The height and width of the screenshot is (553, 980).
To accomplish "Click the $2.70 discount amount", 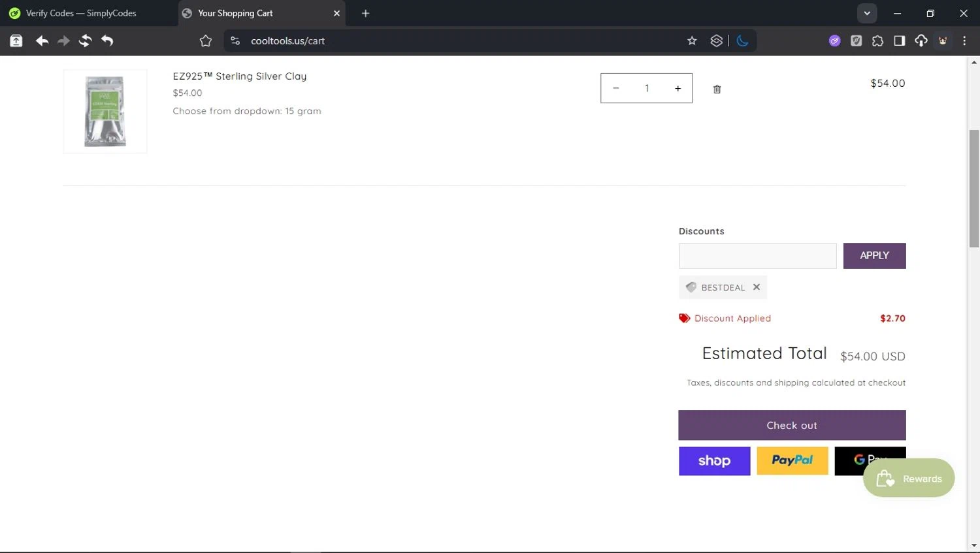I will pos(892,319).
